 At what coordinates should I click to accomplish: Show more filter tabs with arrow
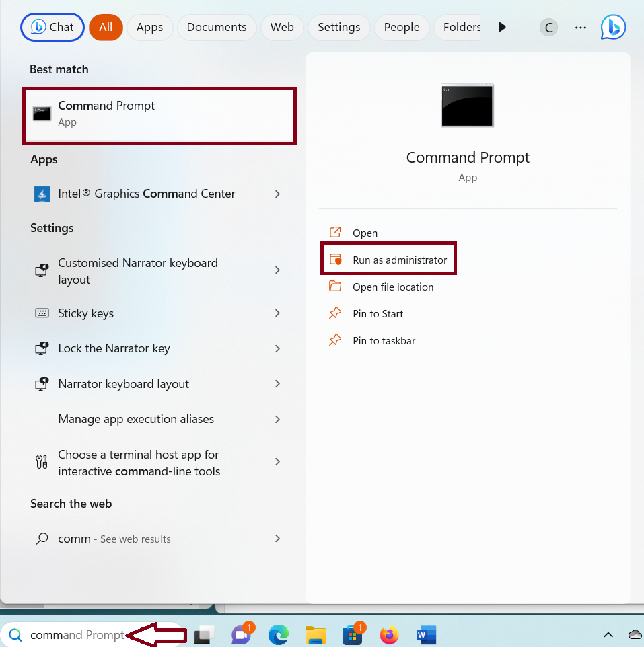(502, 27)
